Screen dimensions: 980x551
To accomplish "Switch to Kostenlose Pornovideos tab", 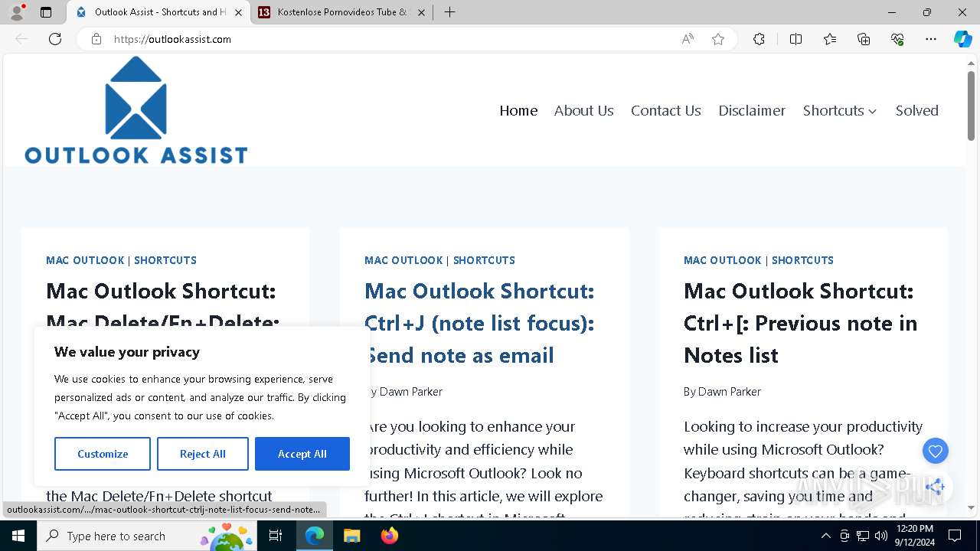I will pos(341,12).
